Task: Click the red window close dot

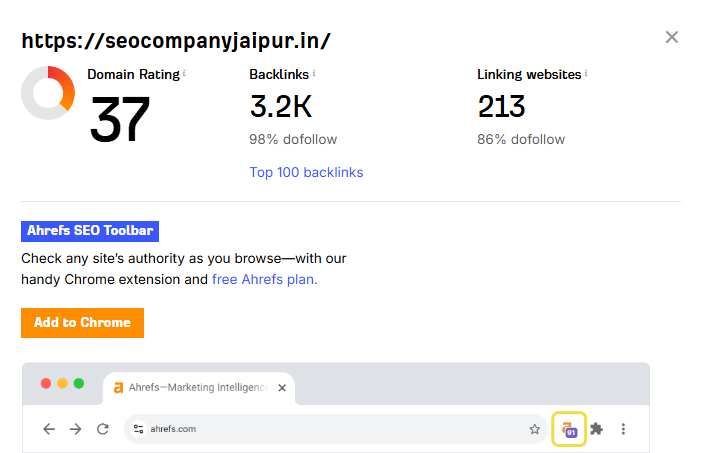Action: 46,383
